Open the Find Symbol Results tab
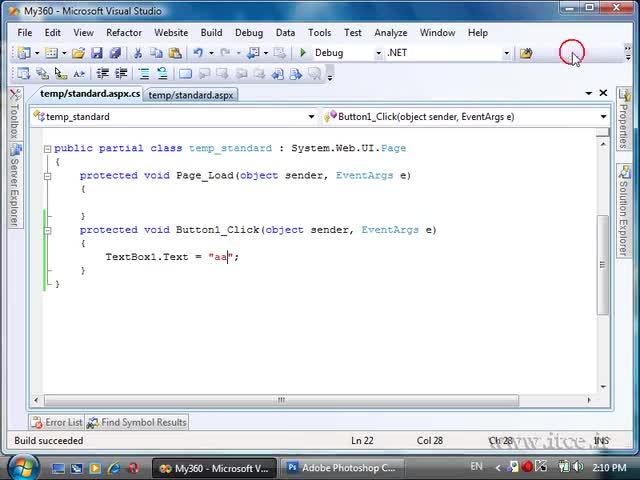This screenshot has height=480, width=640. click(137, 422)
